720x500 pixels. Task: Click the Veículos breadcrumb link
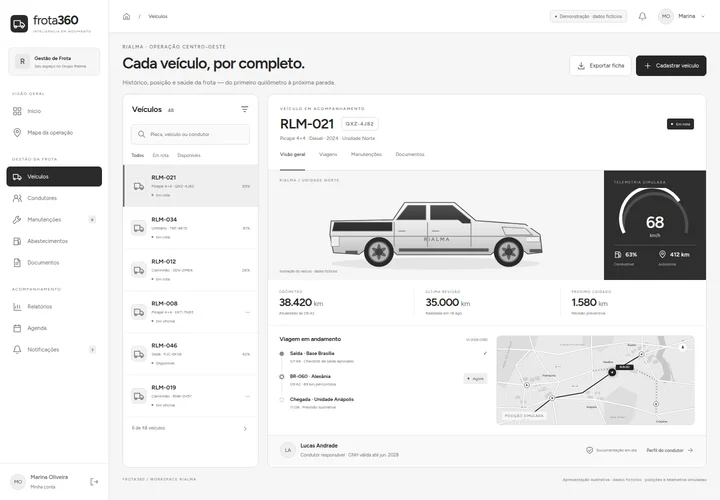(x=158, y=17)
